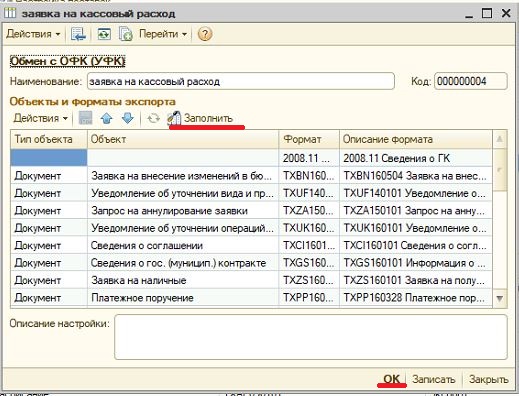Click the grey refresh icon in the table toolbar
Image resolution: width=519 pixels, height=396 pixels.
153,118
